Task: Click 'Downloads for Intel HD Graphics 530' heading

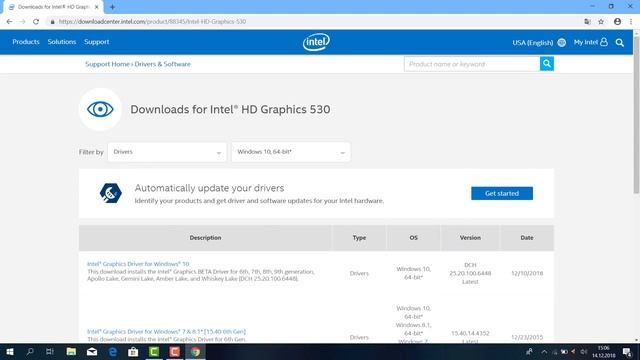Action: (x=230, y=109)
